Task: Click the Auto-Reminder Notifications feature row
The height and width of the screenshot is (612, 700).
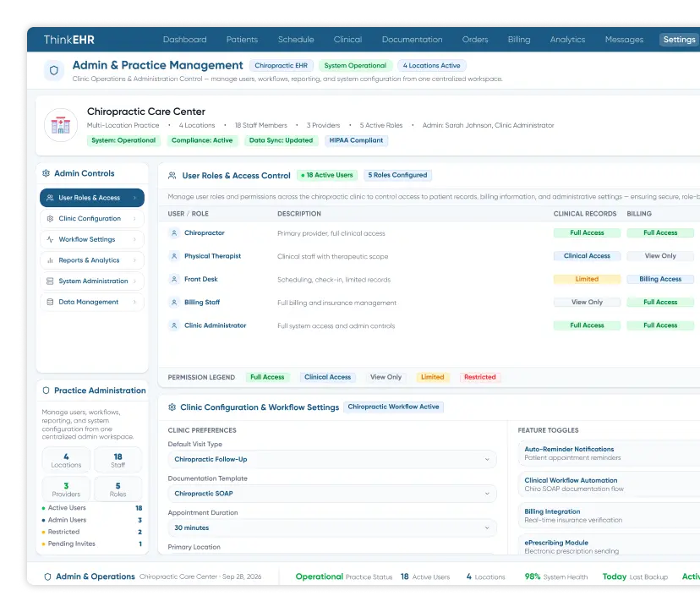Action: tap(609, 454)
